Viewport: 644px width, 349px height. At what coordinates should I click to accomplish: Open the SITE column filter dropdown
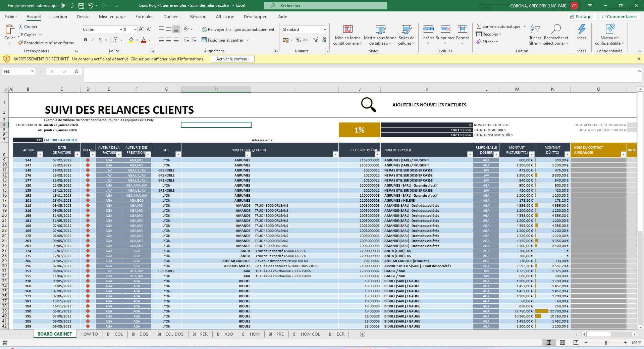click(x=178, y=154)
